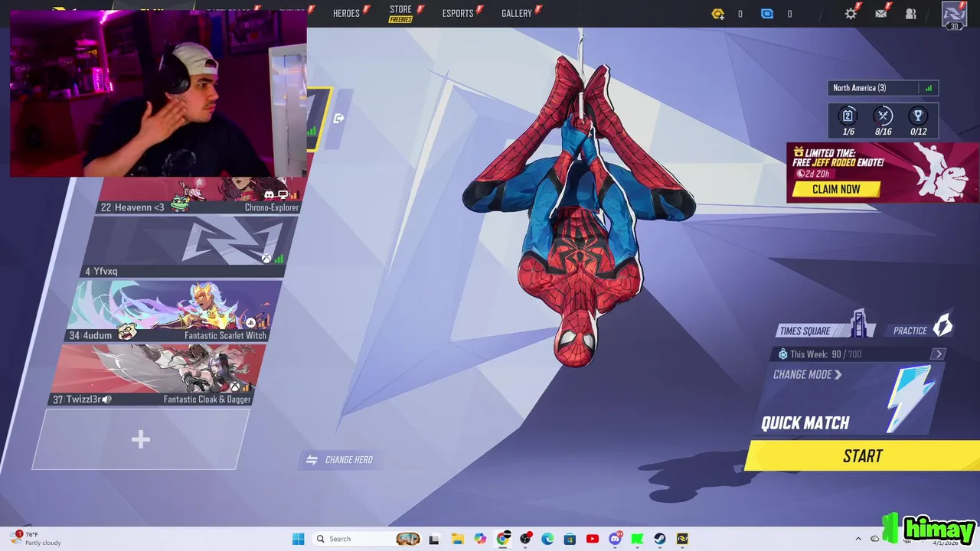The width and height of the screenshot is (980, 551).
Task: Open the weather widget showing 76°F
Action: point(37,539)
